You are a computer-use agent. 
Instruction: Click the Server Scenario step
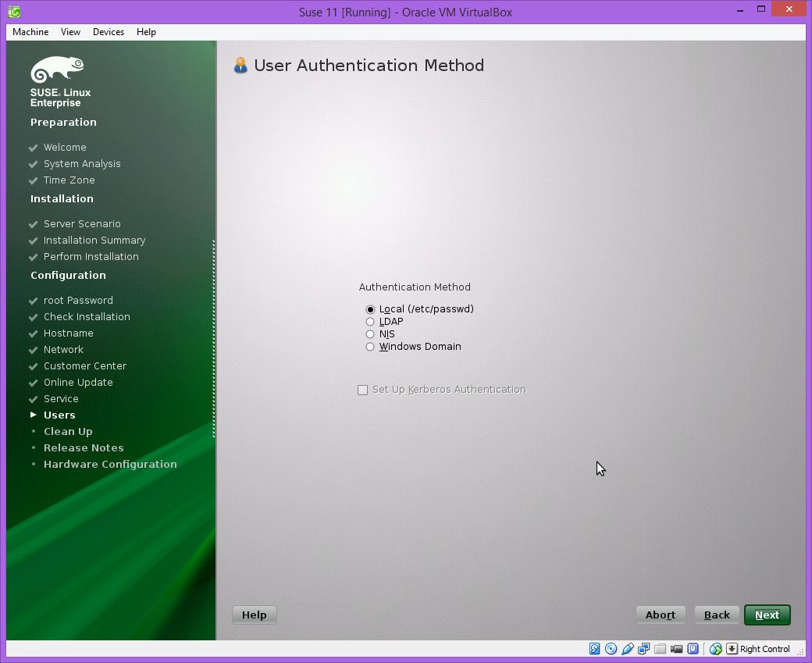(x=82, y=224)
